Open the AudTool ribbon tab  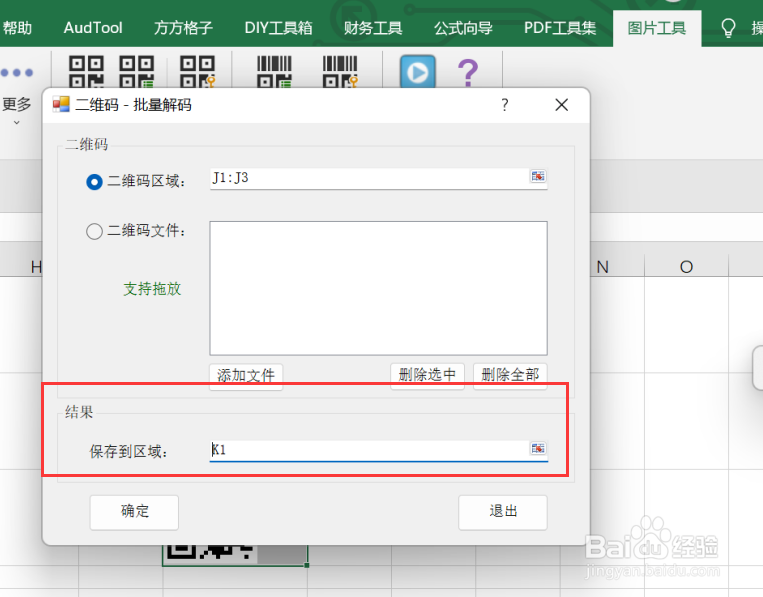(x=93, y=28)
